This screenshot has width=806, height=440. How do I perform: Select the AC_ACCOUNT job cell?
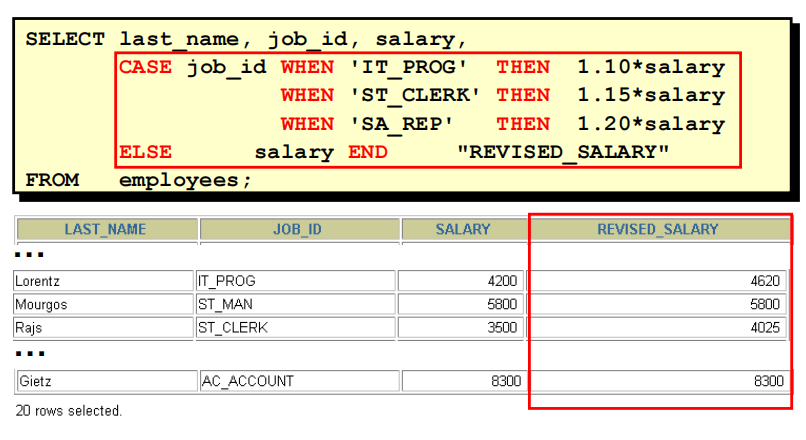[299, 381]
